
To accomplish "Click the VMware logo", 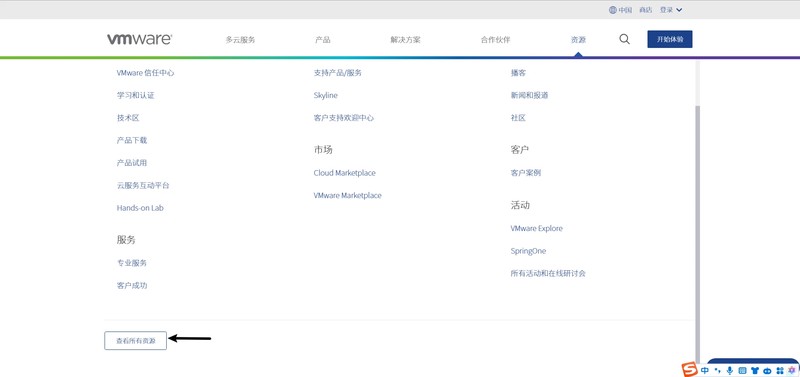I will pyautogui.click(x=139, y=39).
